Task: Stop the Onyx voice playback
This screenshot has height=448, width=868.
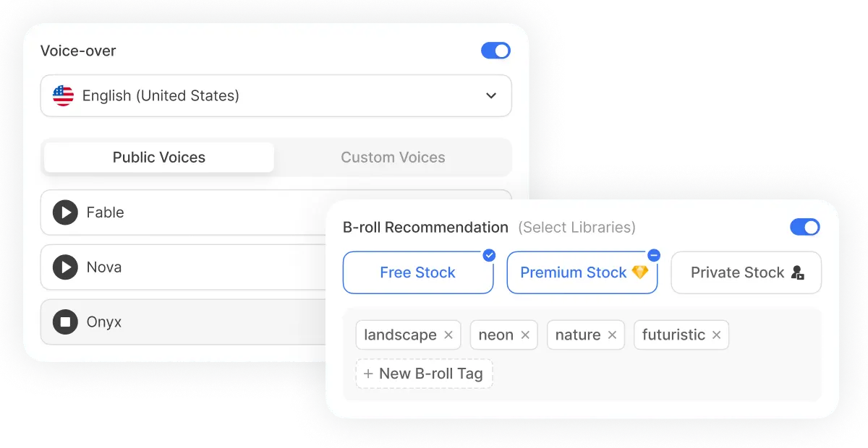Action: click(66, 322)
